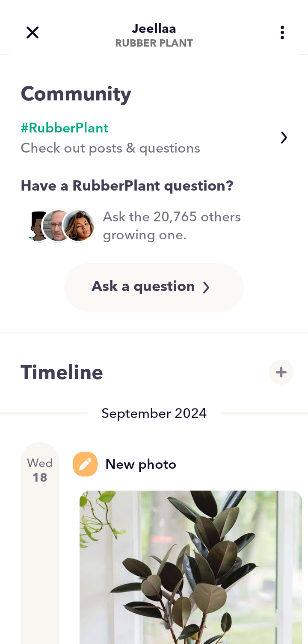Open the #RubberPlant community hashtag
The image size is (308, 644).
[65, 128]
